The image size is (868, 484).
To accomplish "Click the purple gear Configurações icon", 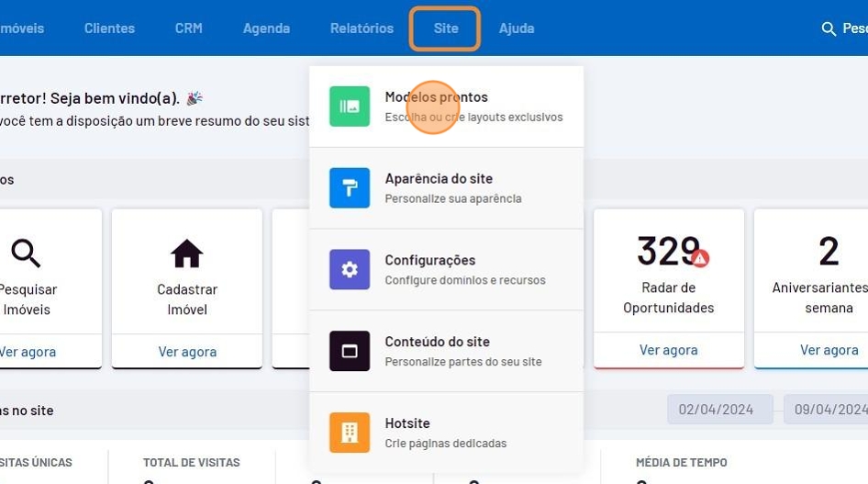I will [x=350, y=269].
